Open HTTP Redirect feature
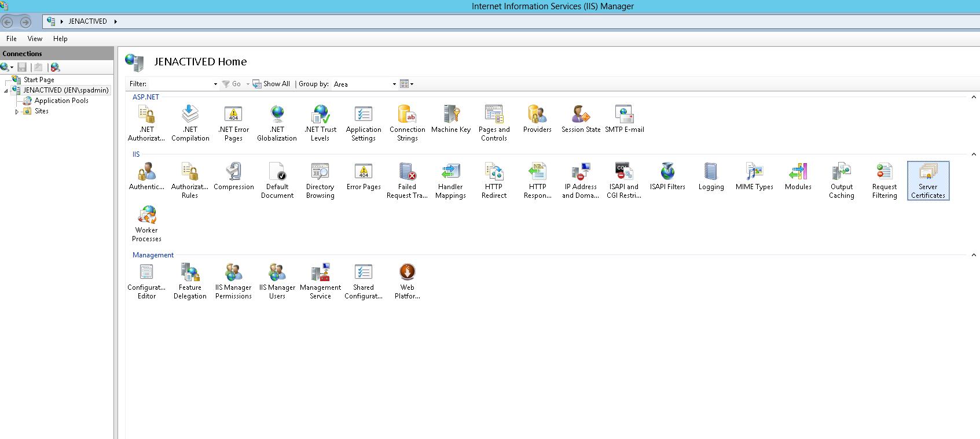The width and height of the screenshot is (980, 439). coord(494,180)
